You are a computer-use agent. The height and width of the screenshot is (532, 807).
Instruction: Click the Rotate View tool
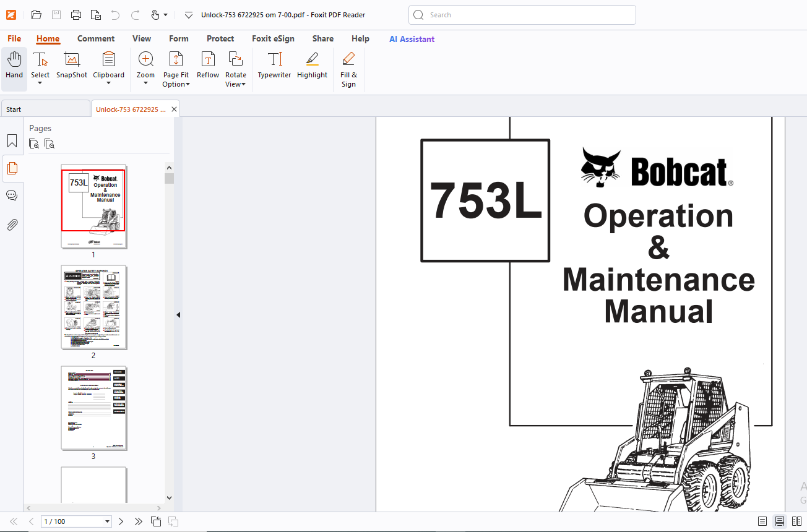point(235,69)
